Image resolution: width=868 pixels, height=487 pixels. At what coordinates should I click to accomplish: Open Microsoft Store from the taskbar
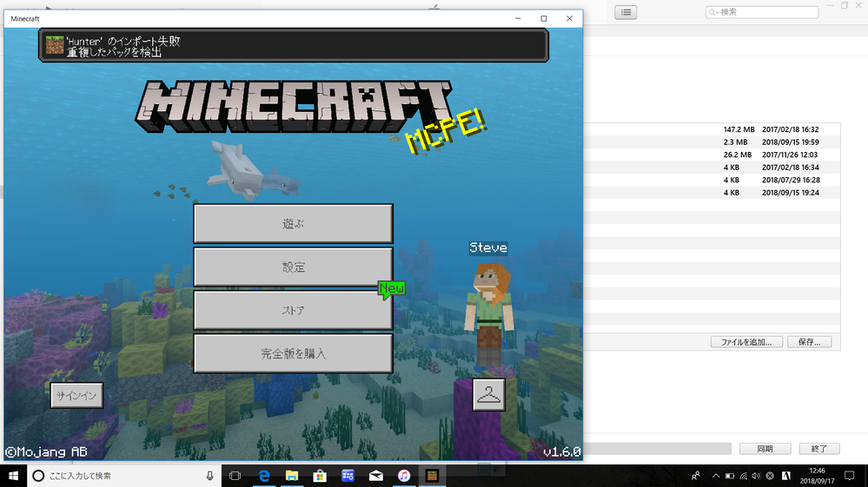(x=320, y=476)
